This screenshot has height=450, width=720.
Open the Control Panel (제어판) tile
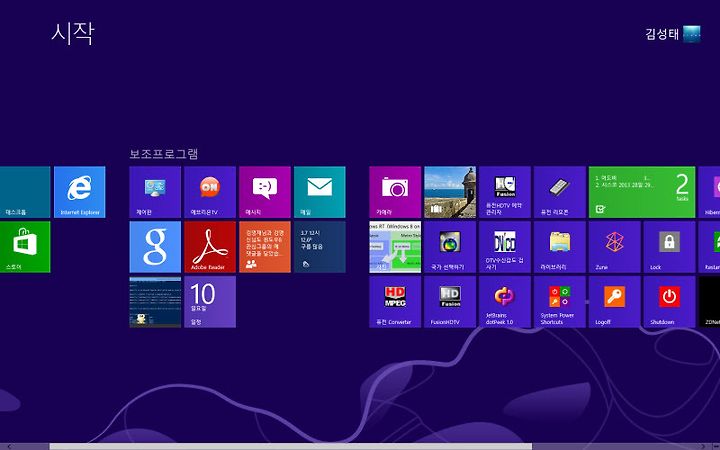155,192
